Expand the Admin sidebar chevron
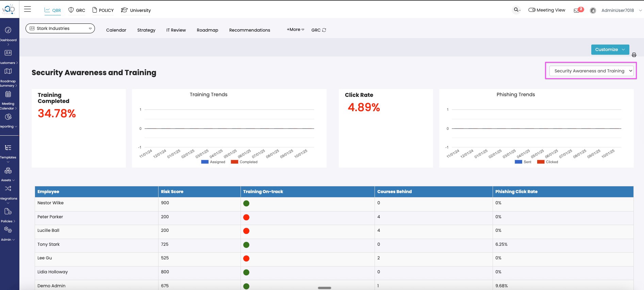Image resolution: width=644 pixels, height=290 pixels. (x=14, y=240)
